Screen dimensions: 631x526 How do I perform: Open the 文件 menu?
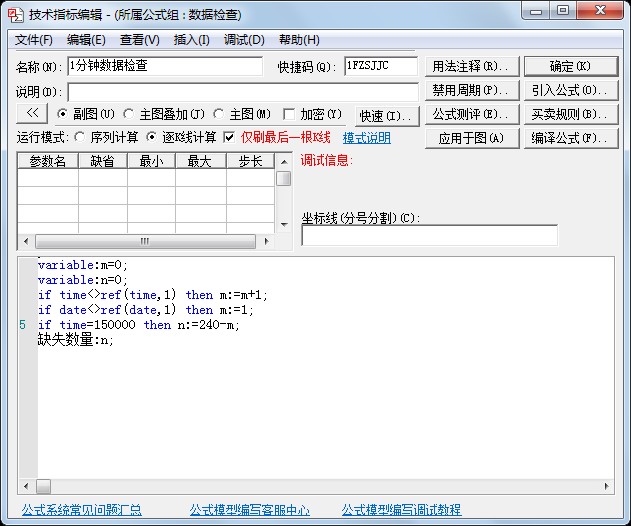tap(34, 40)
